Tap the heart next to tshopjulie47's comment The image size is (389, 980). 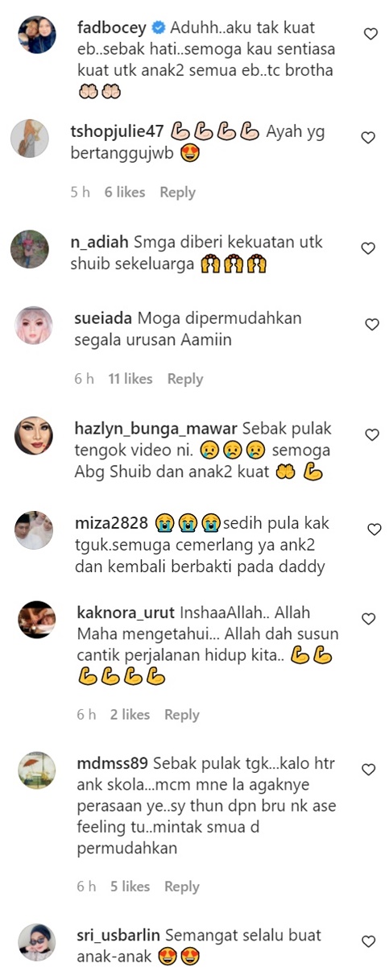tap(368, 138)
